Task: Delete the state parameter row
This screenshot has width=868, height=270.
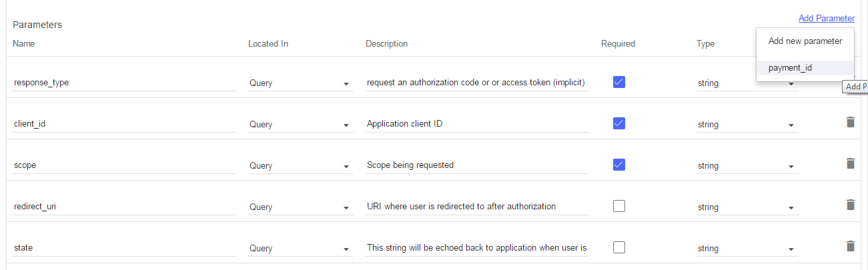Action: [850, 246]
